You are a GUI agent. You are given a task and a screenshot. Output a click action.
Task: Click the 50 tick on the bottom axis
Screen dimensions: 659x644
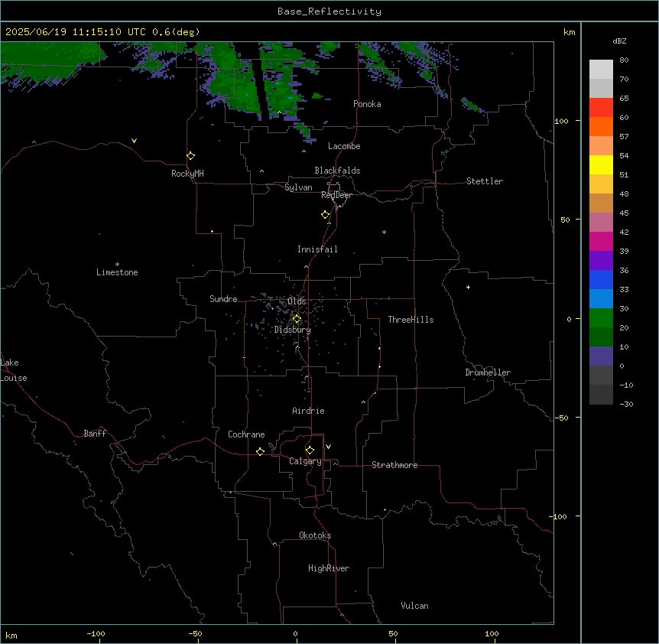tap(393, 633)
